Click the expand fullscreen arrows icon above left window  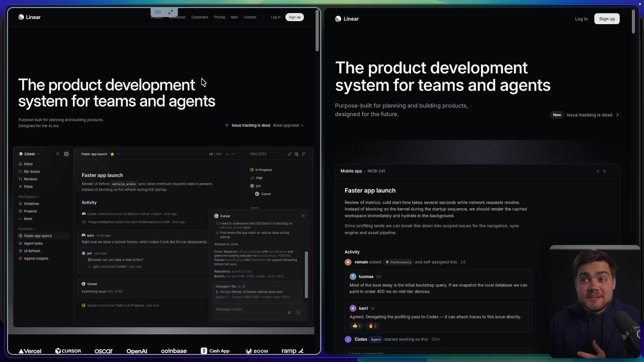(x=171, y=12)
